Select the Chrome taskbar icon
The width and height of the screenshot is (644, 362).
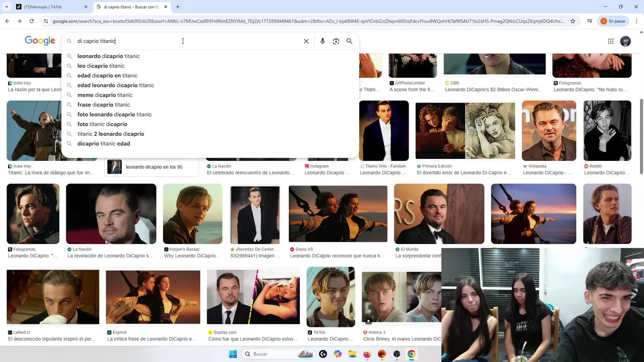[411, 354]
